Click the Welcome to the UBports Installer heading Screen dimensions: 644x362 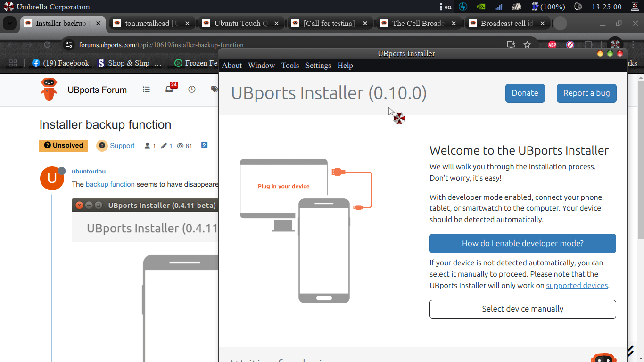pos(519,151)
